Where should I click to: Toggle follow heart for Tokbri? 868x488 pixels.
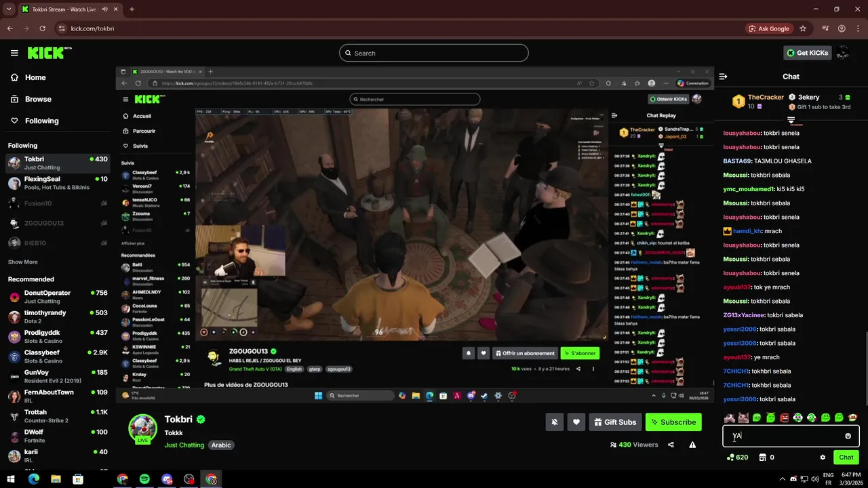pos(576,422)
